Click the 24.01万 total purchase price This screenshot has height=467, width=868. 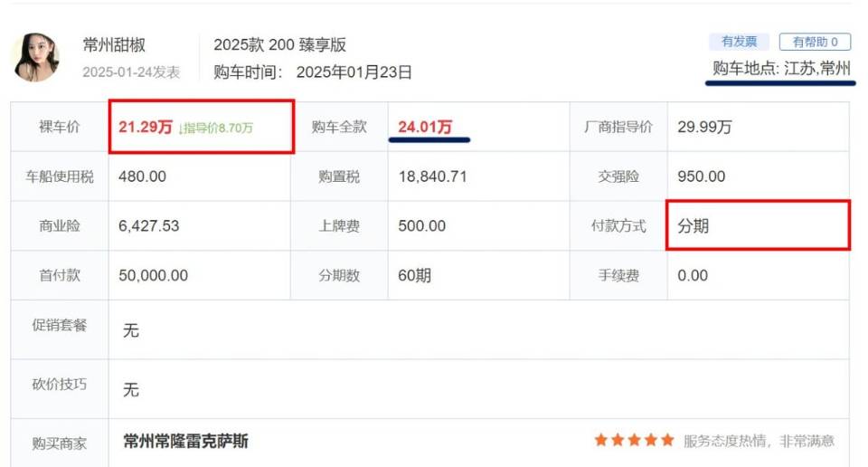pyautogui.click(x=424, y=128)
